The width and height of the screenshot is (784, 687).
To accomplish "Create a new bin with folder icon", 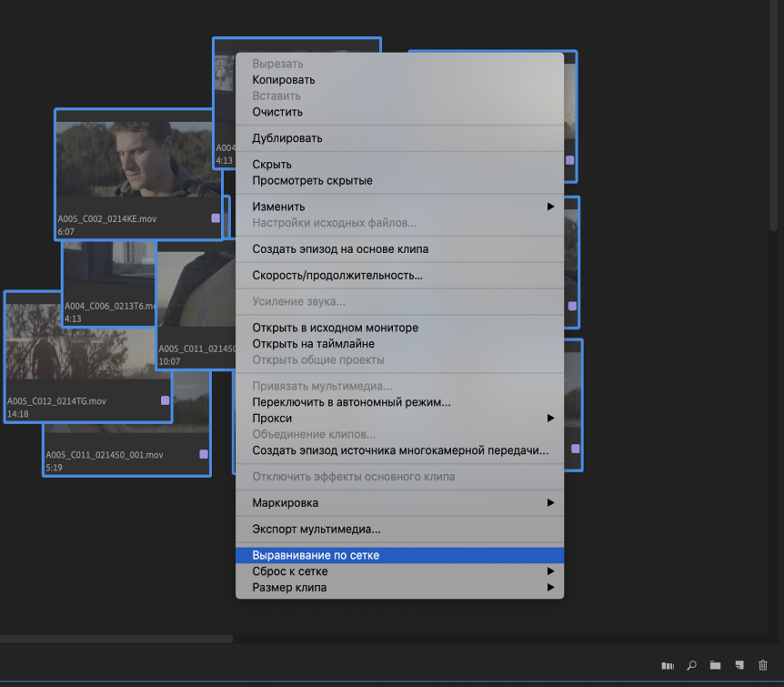I will tap(715, 665).
